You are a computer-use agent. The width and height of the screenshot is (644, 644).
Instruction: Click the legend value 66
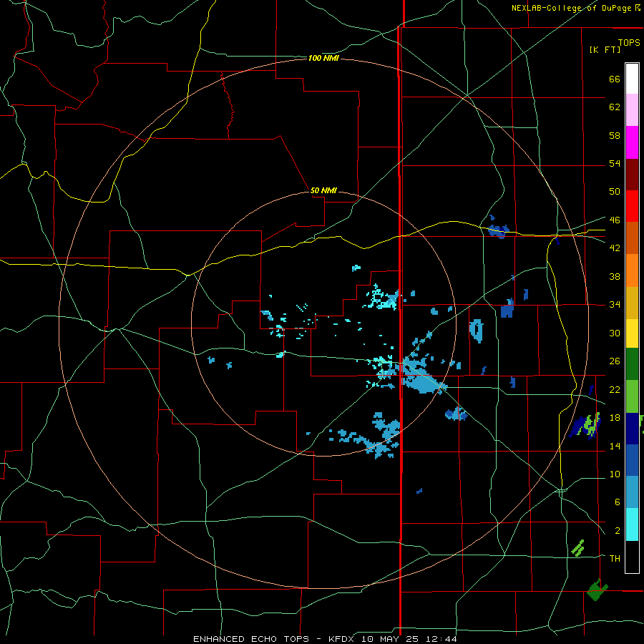pos(615,79)
